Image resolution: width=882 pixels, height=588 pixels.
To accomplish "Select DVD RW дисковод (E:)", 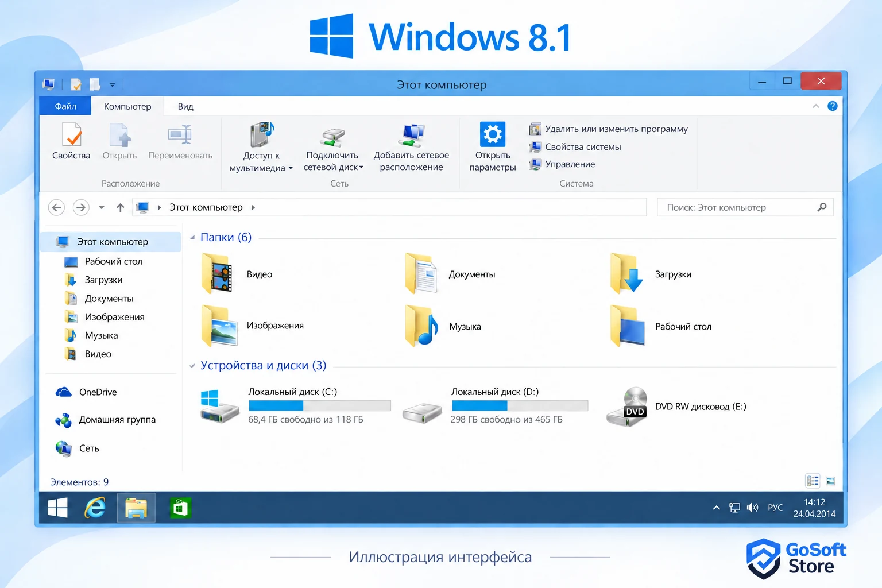I will pos(676,407).
